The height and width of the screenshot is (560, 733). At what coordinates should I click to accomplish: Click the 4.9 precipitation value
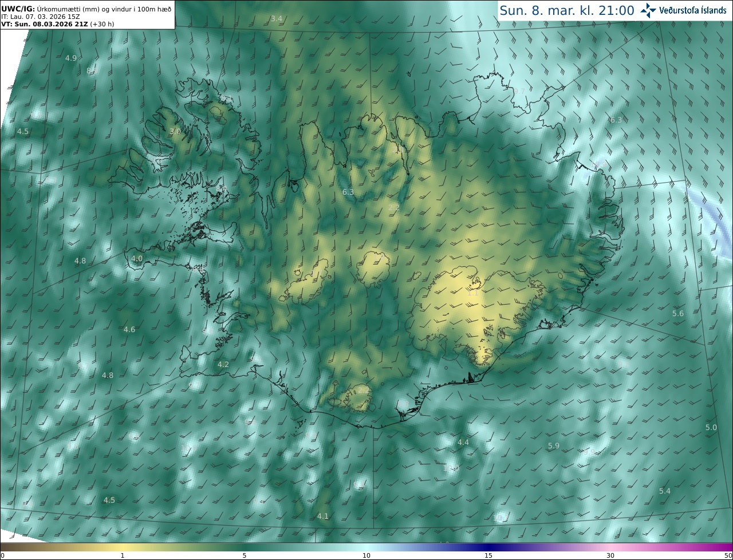71,58
